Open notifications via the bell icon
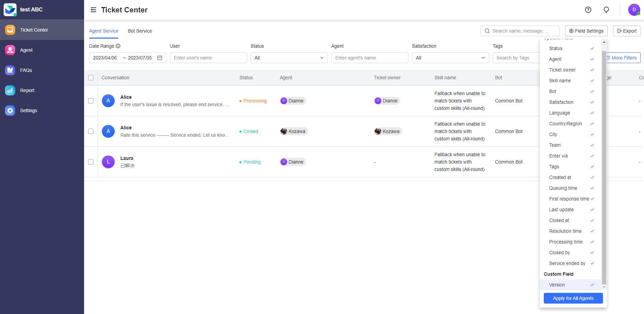Viewport: 644px width, 314px height. coord(606,10)
